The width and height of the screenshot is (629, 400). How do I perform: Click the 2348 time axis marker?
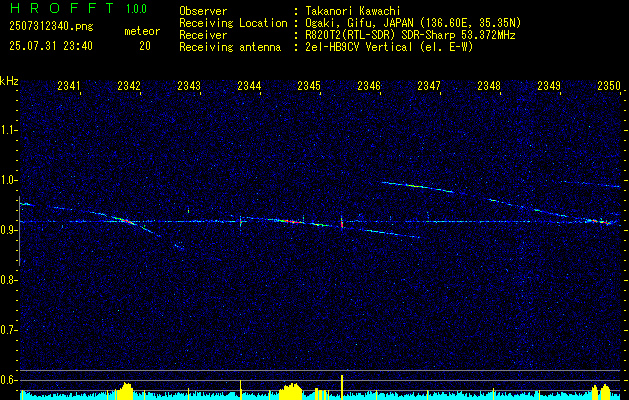[x=489, y=85]
